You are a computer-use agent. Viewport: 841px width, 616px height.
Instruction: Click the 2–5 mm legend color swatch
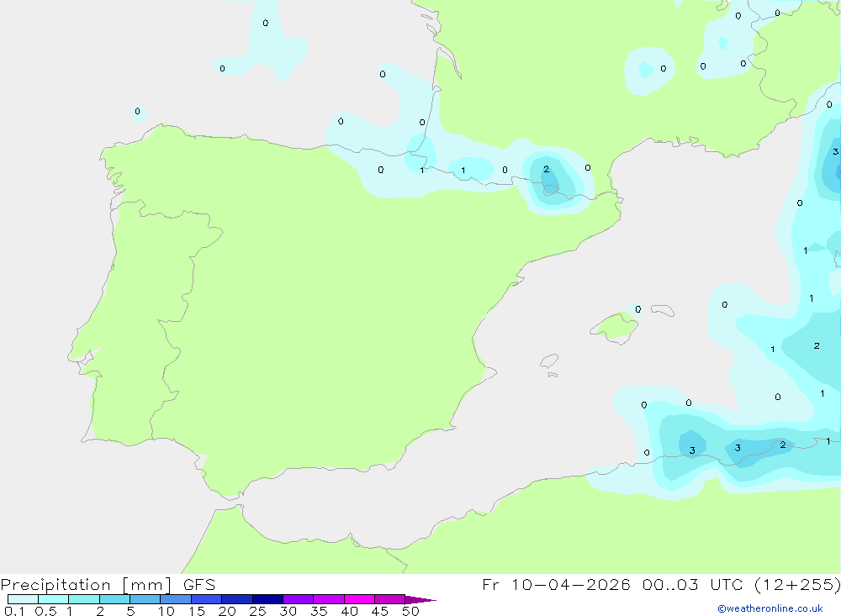tap(114, 599)
